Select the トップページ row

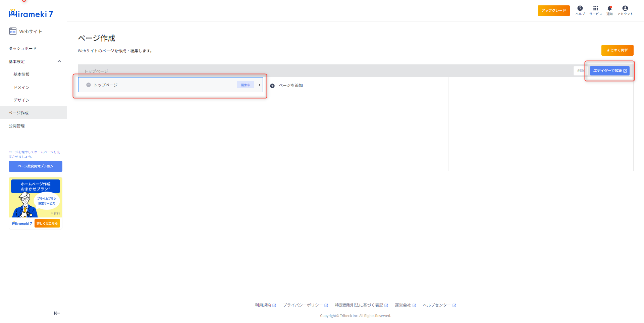pos(170,85)
